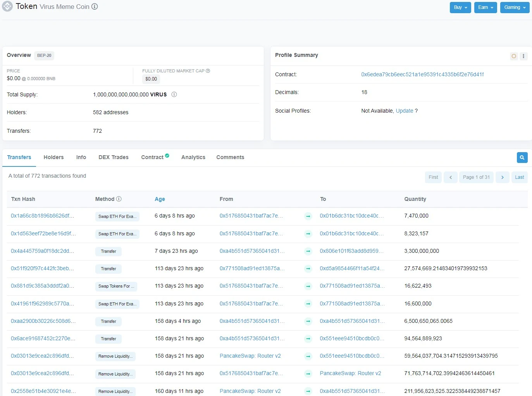Open the Gaming dropdown menu
The width and height of the screenshot is (532, 396).
tap(515, 7)
